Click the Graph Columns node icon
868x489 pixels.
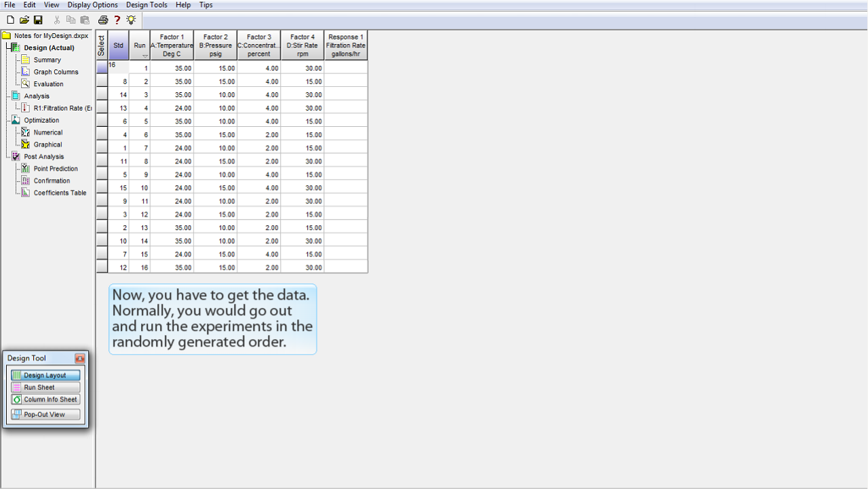(26, 72)
